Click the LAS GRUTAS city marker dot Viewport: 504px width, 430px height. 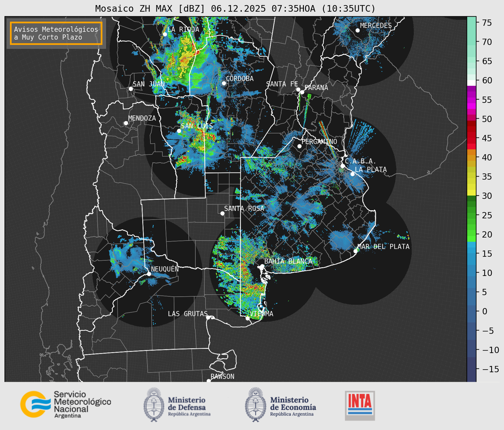pyautogui.click(x=208, y=318)
